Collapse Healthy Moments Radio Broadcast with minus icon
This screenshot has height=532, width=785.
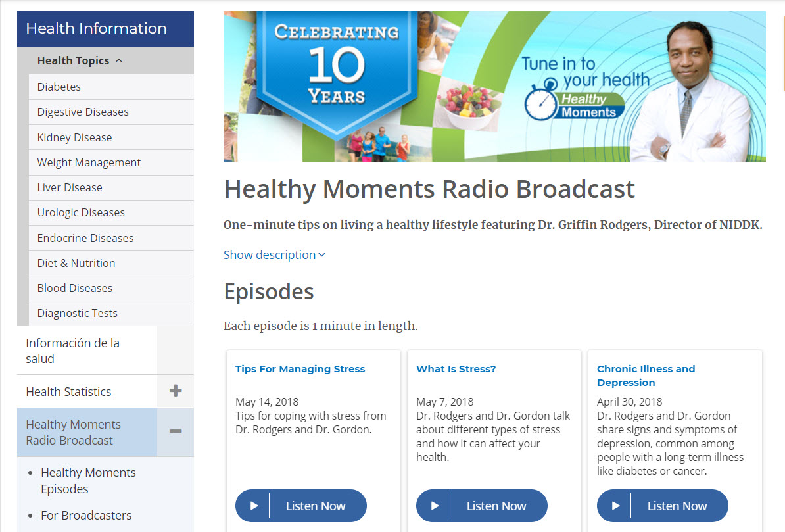(176, 432)
